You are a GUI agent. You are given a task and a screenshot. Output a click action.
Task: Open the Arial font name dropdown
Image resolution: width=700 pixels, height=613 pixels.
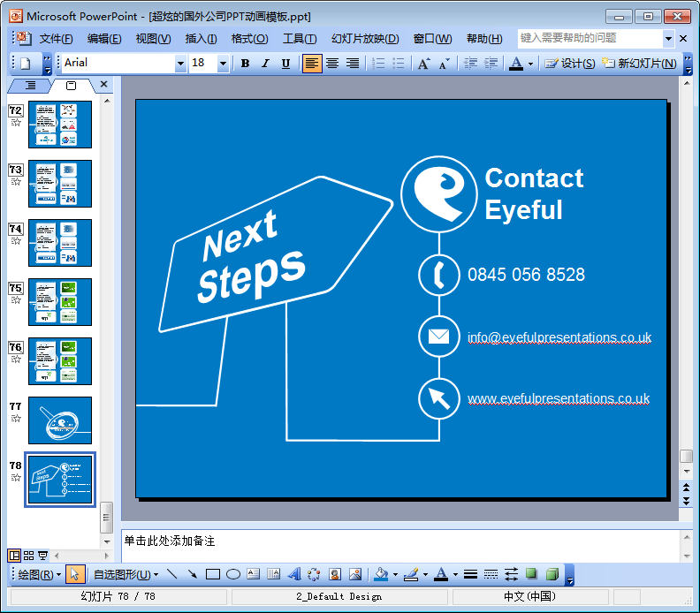(180, 64)
